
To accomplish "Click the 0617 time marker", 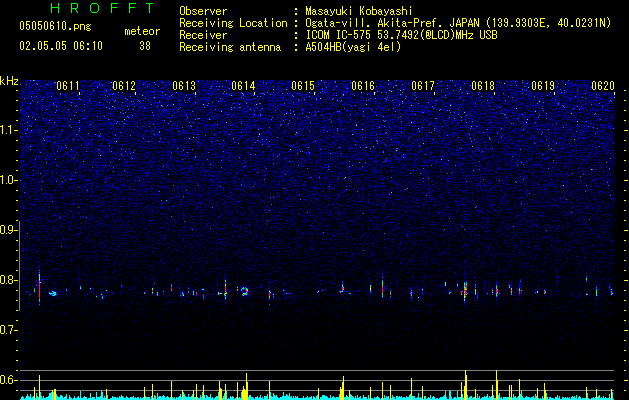I will click(423, 86).
